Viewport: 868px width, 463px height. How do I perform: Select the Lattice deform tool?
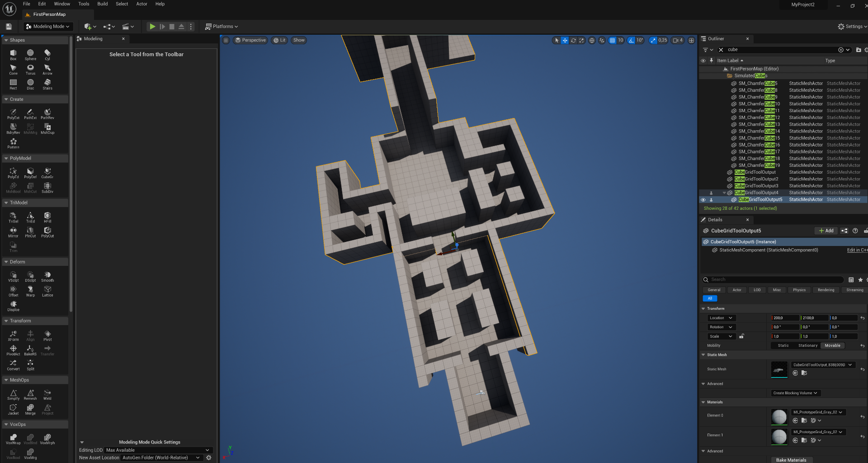click(47, 291)
